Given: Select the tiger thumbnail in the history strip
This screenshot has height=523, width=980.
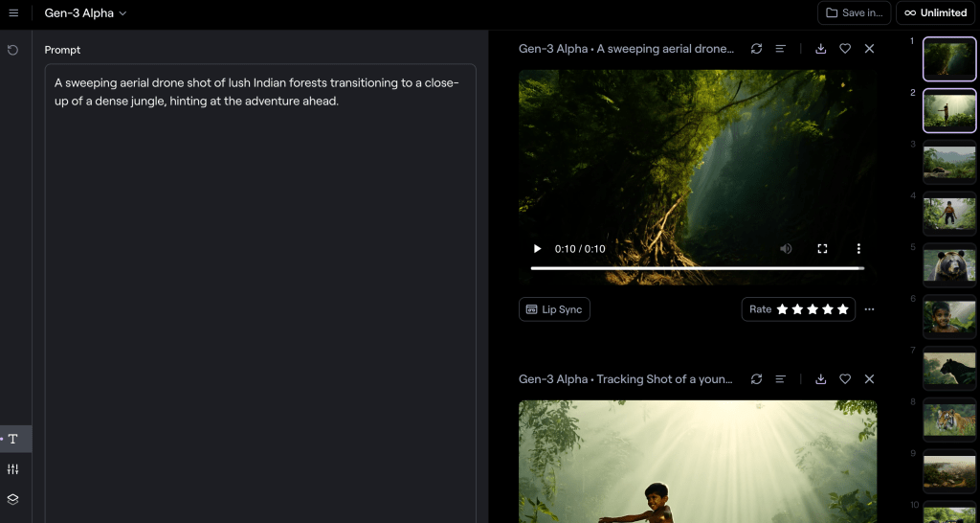Looking at the screenshot, I should coord(948,420).
